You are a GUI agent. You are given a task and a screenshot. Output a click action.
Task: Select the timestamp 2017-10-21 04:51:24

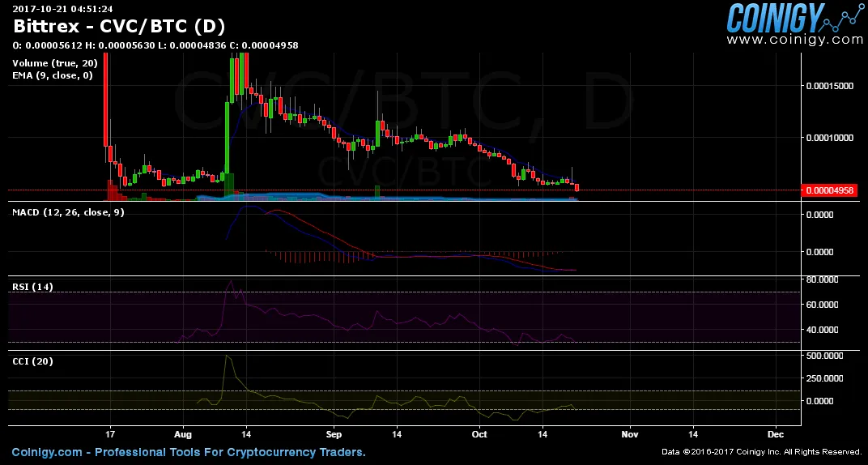[62, 8]
